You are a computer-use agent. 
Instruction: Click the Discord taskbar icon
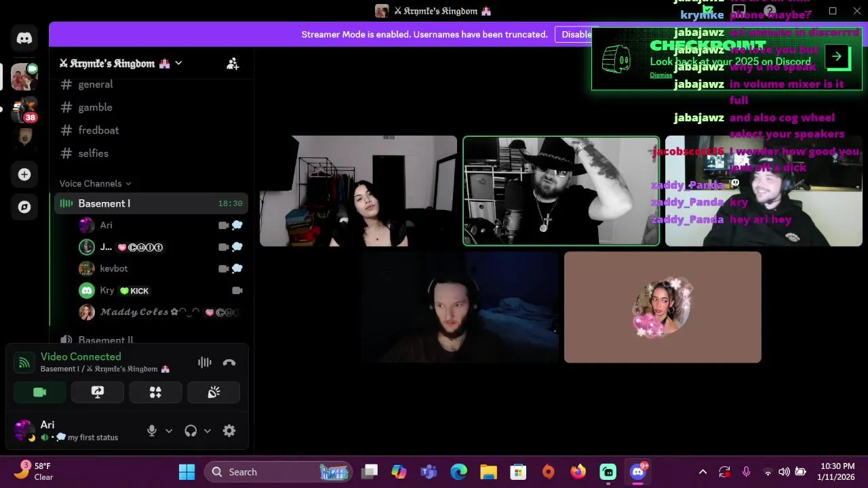pos(638,472)
